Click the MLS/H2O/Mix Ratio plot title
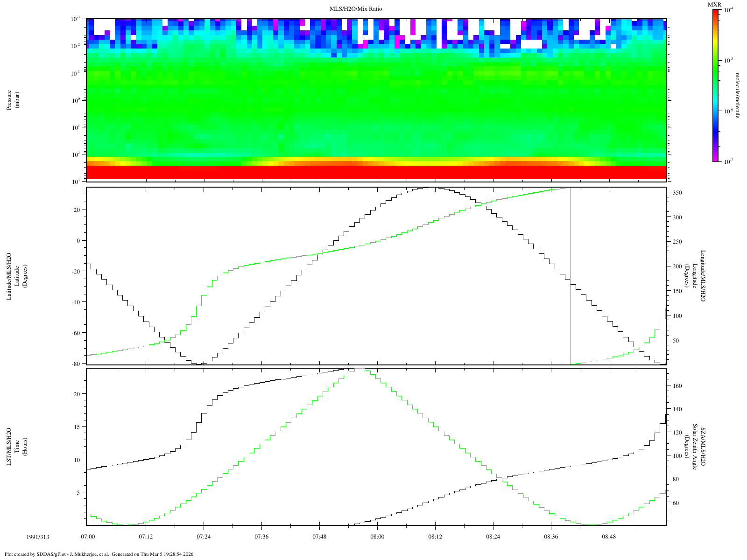Image resolution: width=747 pixels, height=560 pixels. (x=356, y=9)
